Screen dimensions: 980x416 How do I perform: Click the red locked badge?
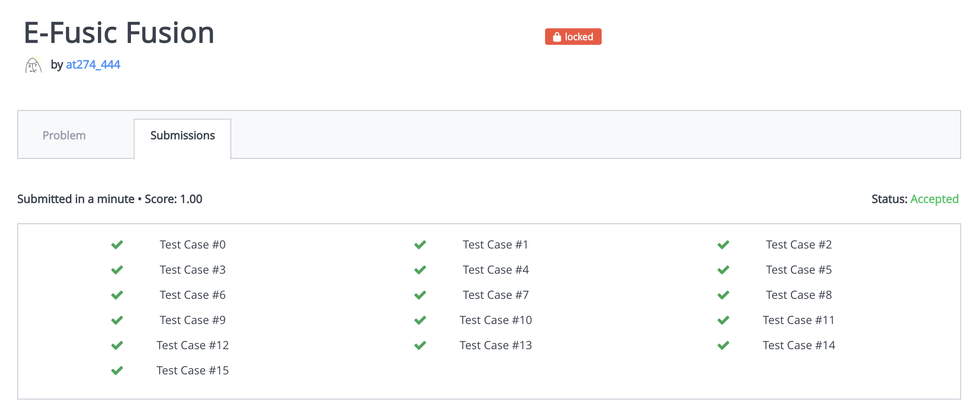[573, 37]
